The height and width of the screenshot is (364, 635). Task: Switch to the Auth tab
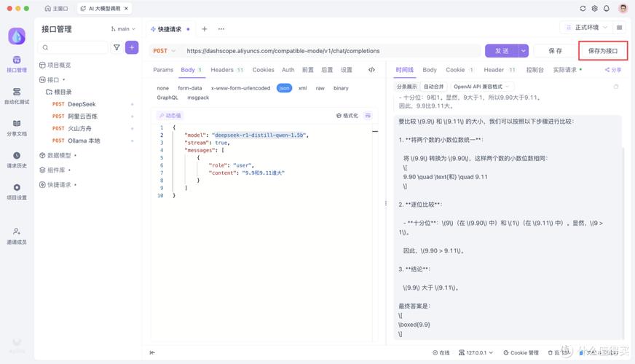click(x=288, y=70)
